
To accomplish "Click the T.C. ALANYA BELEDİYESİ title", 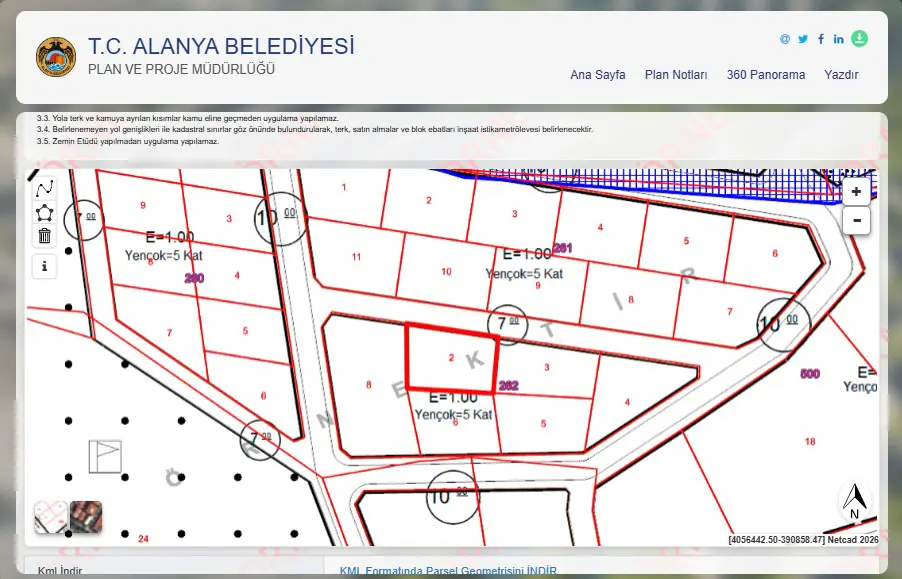I will pyautogui.click(x=221, y=46).
